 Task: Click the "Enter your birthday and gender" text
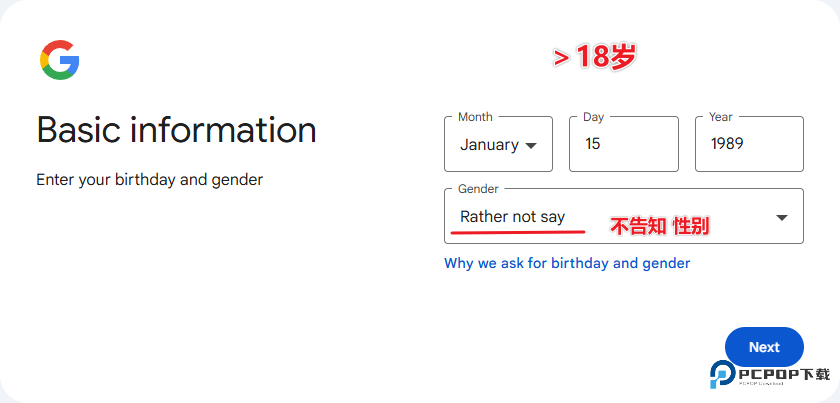click(x=149, y=180)
